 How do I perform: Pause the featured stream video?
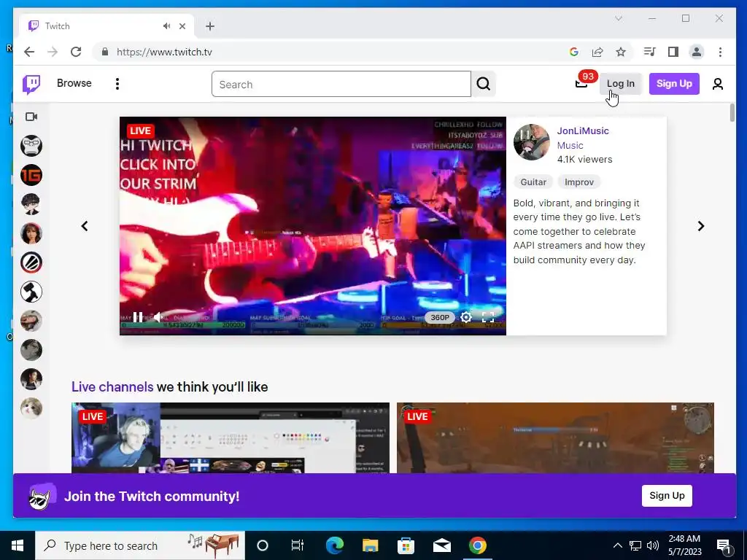[138, 317]
